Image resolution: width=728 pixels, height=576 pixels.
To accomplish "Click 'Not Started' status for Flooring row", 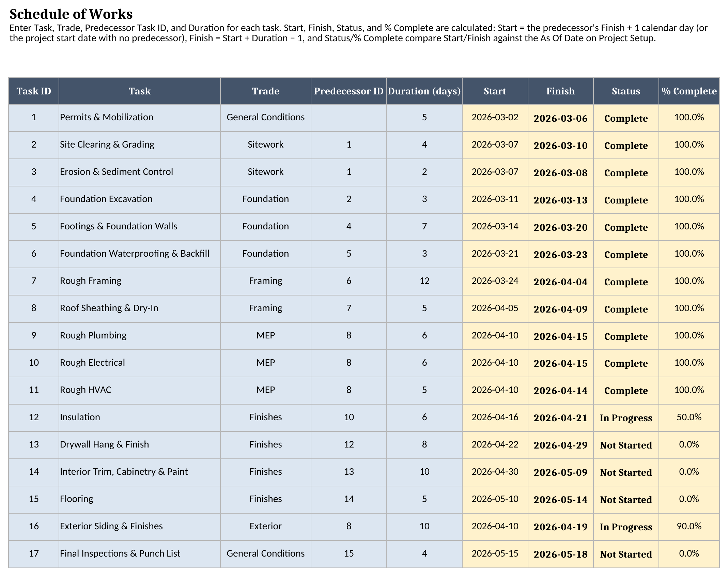I will pyautogui.click(x=626, y=500).
